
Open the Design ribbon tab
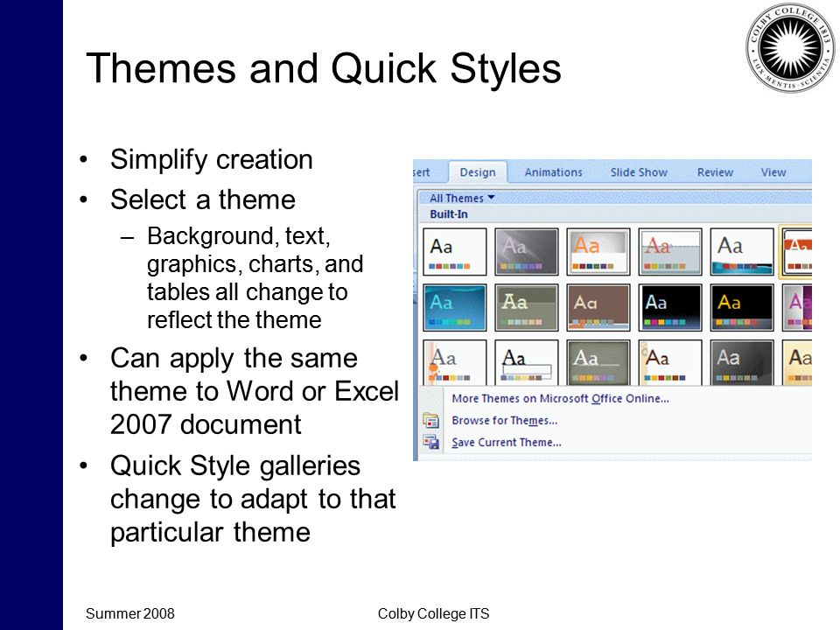[478, 172]
